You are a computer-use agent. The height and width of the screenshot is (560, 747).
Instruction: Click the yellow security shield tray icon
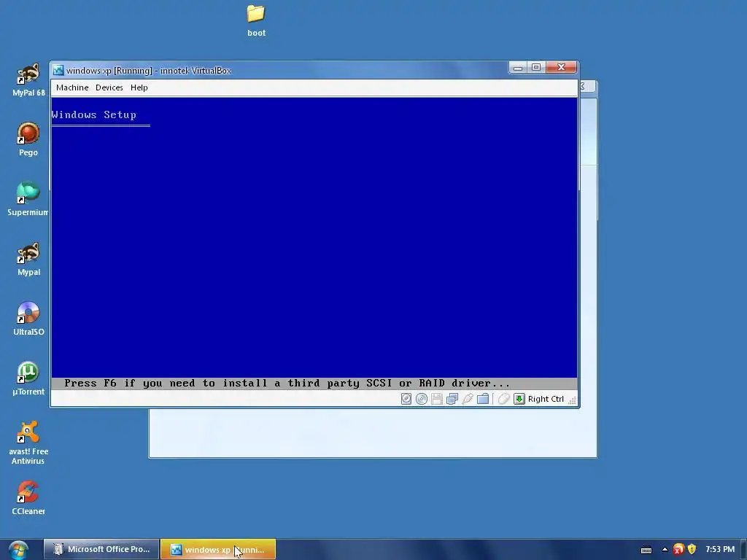pos(692,550)
